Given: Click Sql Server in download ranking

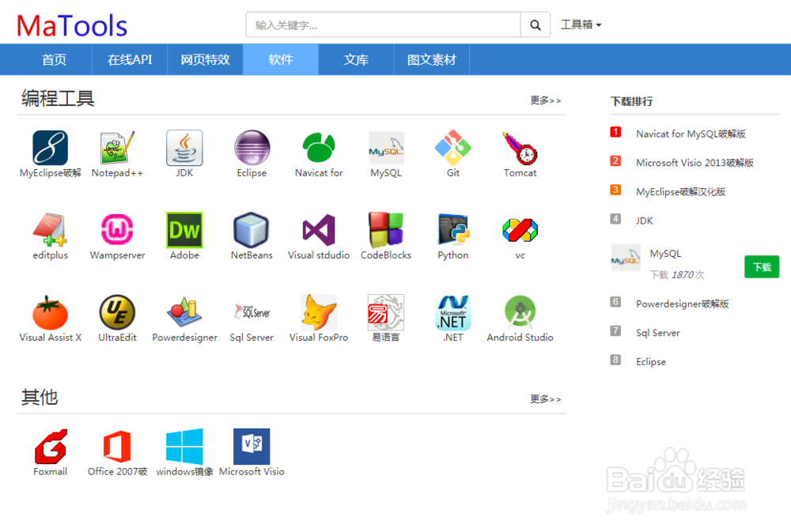Looking at the screenshot, I should 658,333.
